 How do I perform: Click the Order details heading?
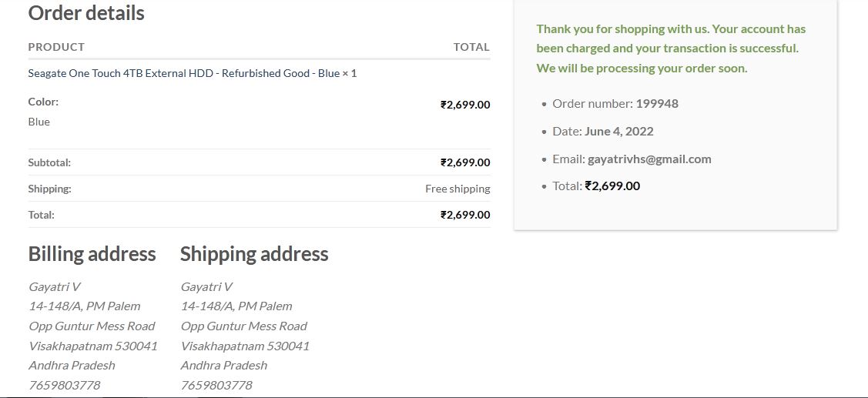coord(86,13)
